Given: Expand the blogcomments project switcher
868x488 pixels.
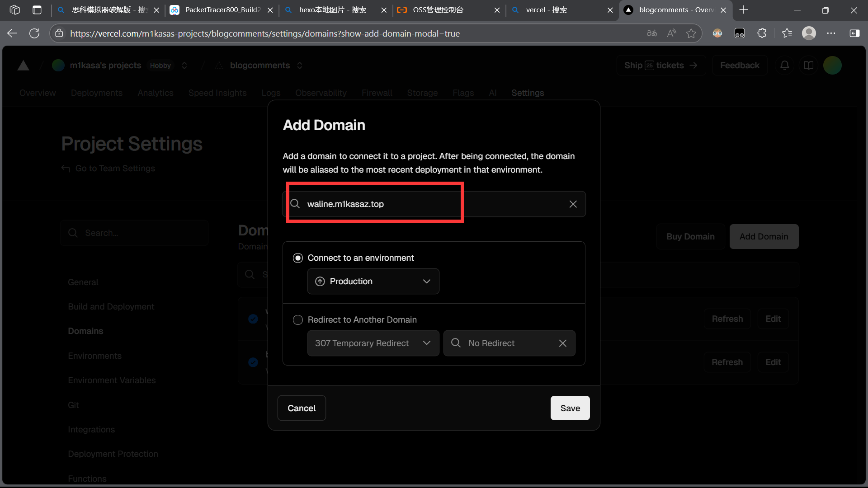Looking at the screenshot, I should [300, 66].
